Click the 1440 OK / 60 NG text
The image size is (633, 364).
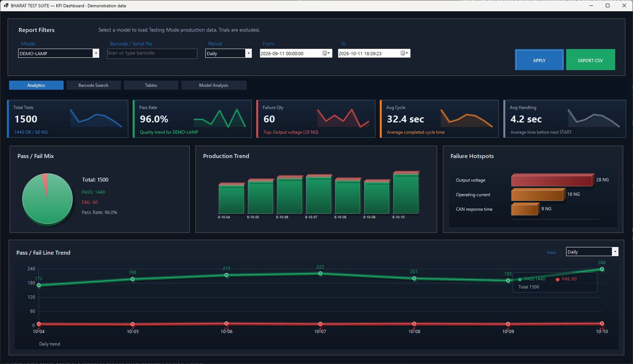click(x=31, y=132)
